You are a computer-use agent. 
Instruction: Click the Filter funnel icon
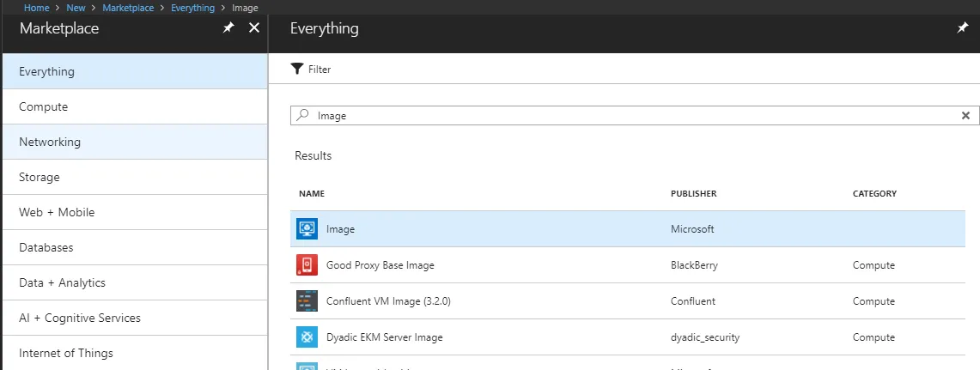[x=297, y=69]
